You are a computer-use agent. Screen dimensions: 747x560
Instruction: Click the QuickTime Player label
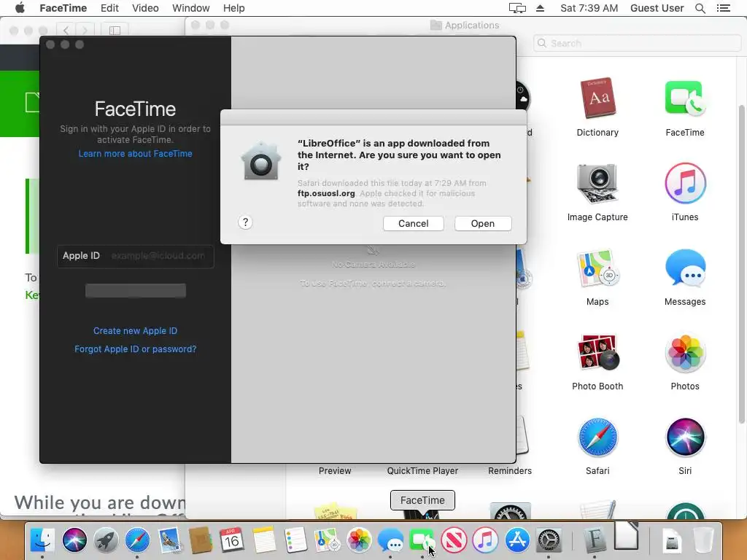click(x=422, y=470)
